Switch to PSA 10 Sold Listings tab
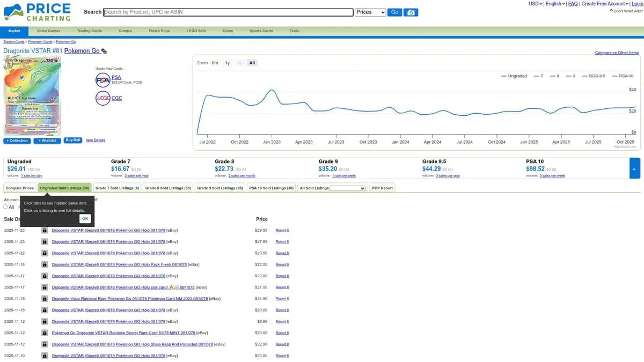Viewport: 644px width, 362px height. tap(272, 188)
